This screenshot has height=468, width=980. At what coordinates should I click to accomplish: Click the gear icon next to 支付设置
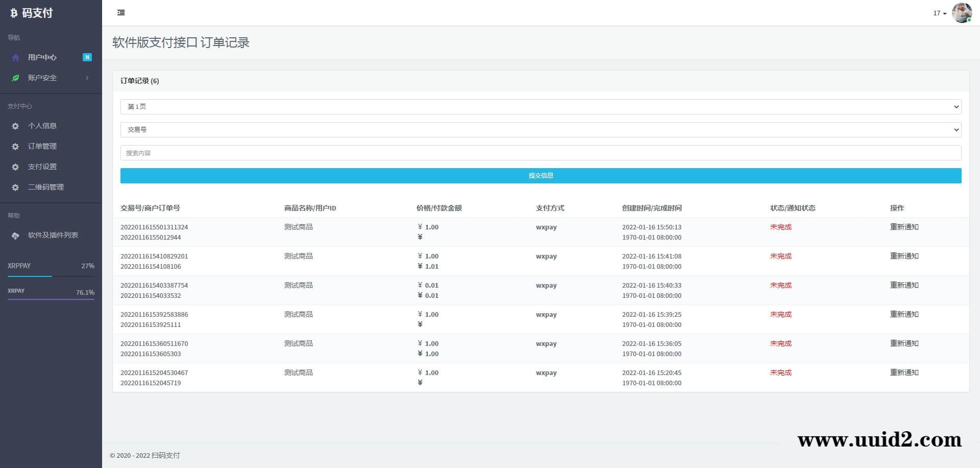pos(15,167)
